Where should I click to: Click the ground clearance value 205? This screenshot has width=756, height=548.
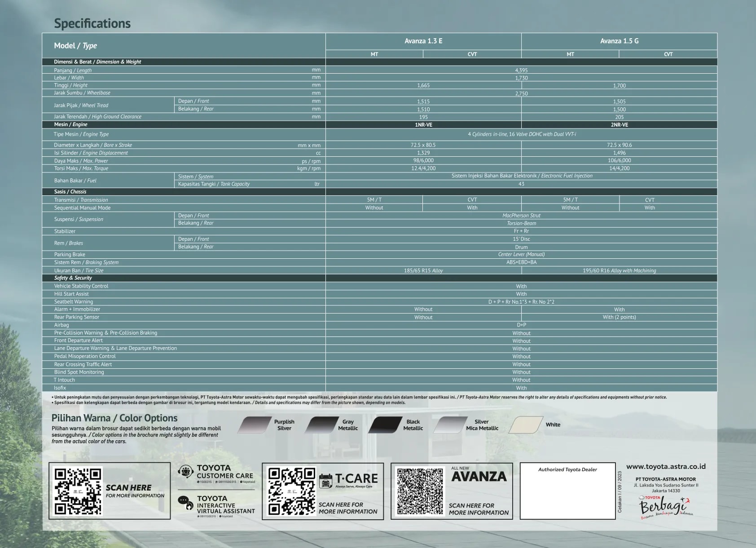(619, 117)
